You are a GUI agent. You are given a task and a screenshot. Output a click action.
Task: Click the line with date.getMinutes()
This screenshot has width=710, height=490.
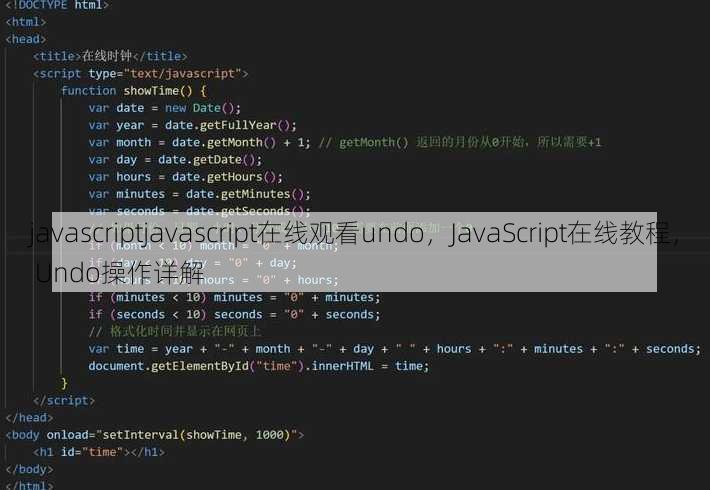[x=200, y=194]
